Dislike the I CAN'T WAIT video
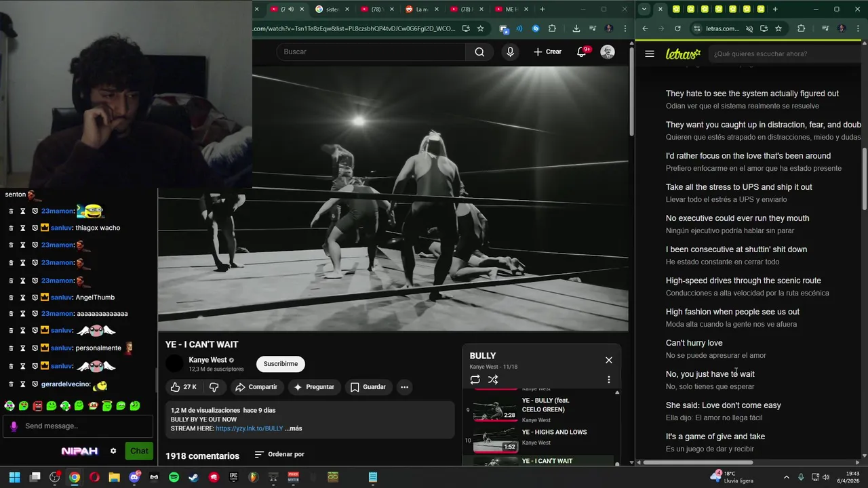 click(214, 387)
